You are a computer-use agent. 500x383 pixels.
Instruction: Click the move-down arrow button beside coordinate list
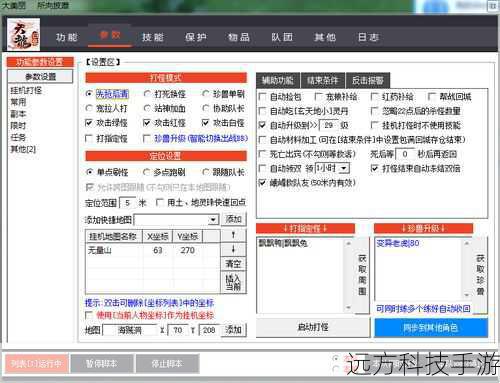coord(233,249)
